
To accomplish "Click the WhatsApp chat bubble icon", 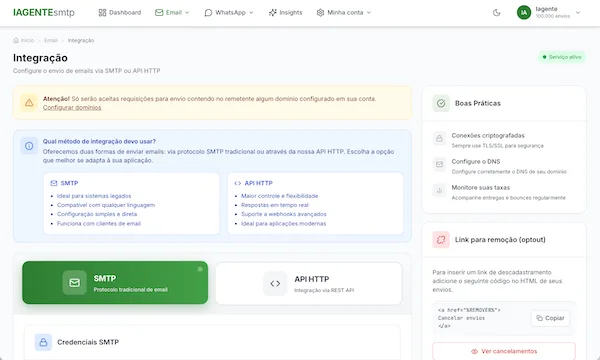I will coord(208,13).
